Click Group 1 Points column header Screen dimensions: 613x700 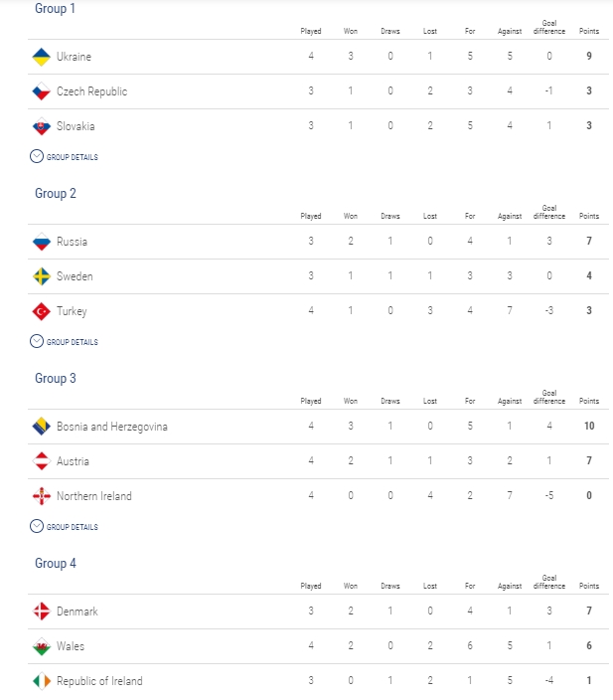(589, 31)
